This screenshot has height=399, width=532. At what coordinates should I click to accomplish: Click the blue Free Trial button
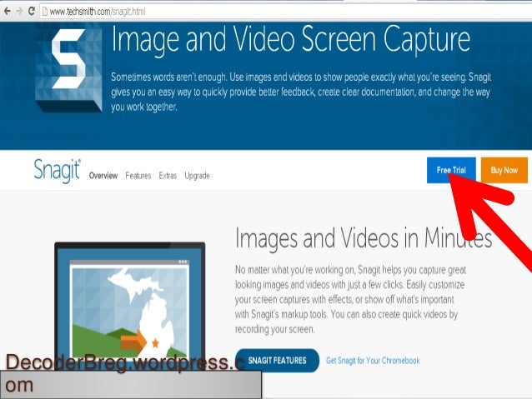click(x=451, y=170)
